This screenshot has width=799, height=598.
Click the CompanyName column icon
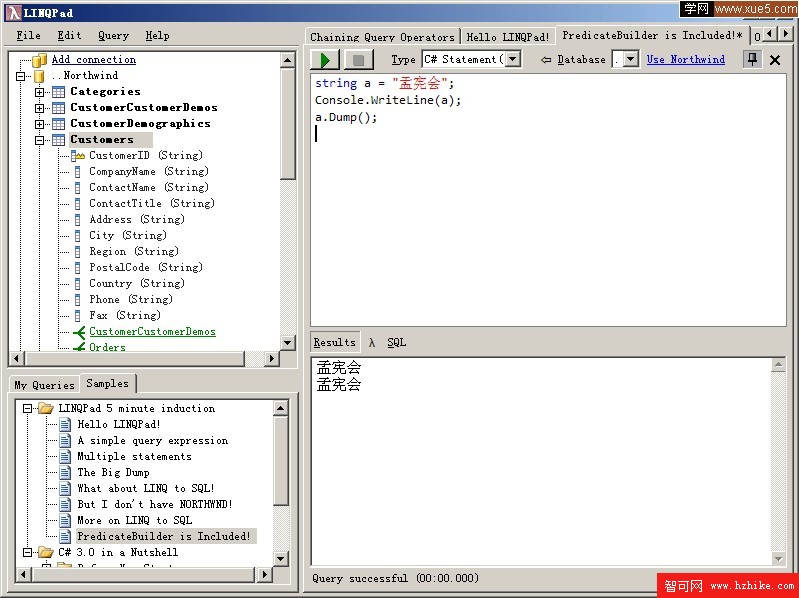tap(77, 172)
